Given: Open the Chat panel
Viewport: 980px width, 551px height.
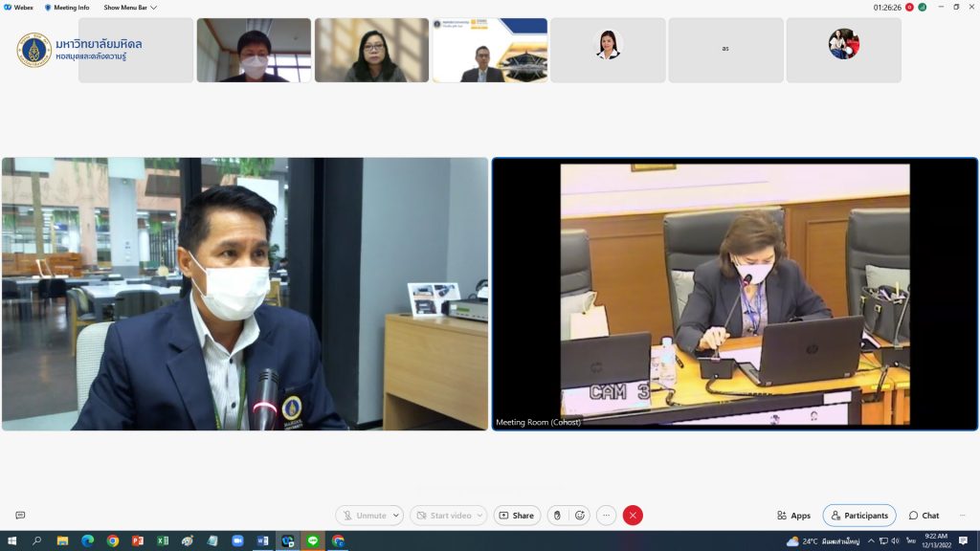Looking at the screenshot, I should click(x=924, y=516).
